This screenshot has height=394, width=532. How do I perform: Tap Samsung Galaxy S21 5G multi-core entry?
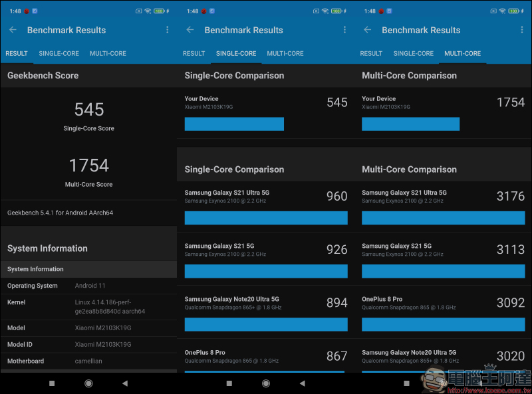click(444, 258)
